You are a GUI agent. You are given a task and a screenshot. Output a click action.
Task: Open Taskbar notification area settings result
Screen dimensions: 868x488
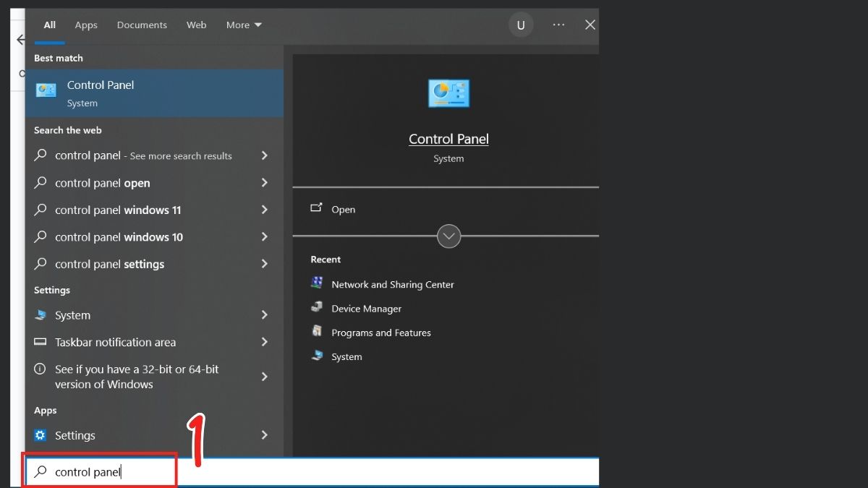point(154,342)
